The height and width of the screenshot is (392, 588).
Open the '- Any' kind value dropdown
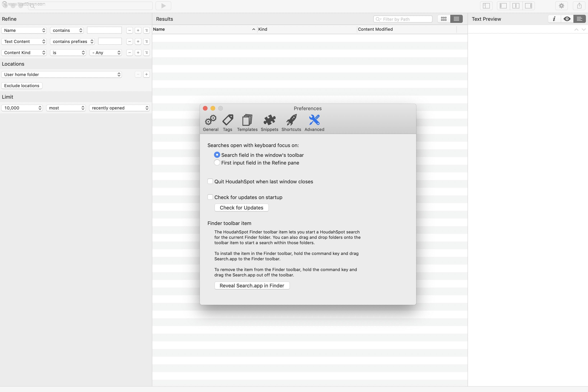tap(106, 52)
